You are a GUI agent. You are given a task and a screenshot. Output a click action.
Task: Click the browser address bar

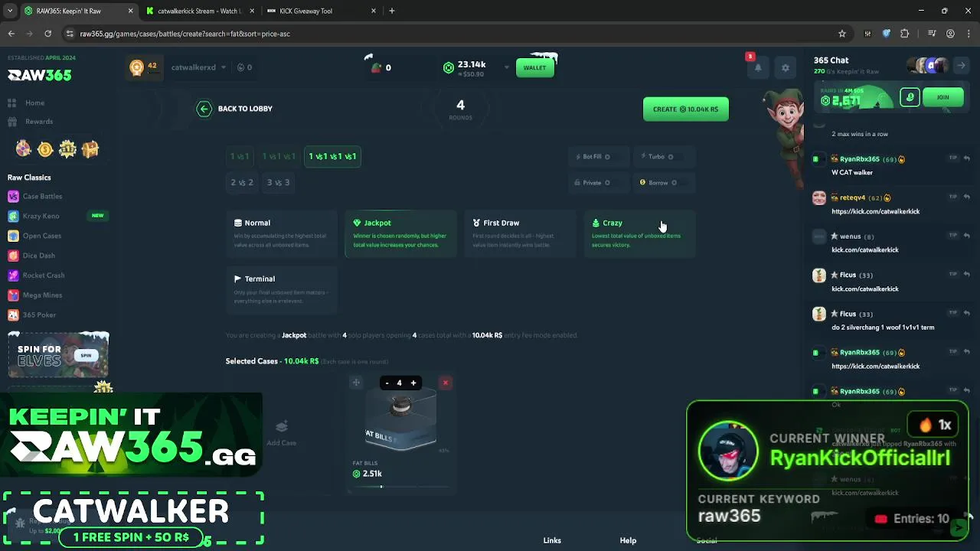click(x=452, y=34)
